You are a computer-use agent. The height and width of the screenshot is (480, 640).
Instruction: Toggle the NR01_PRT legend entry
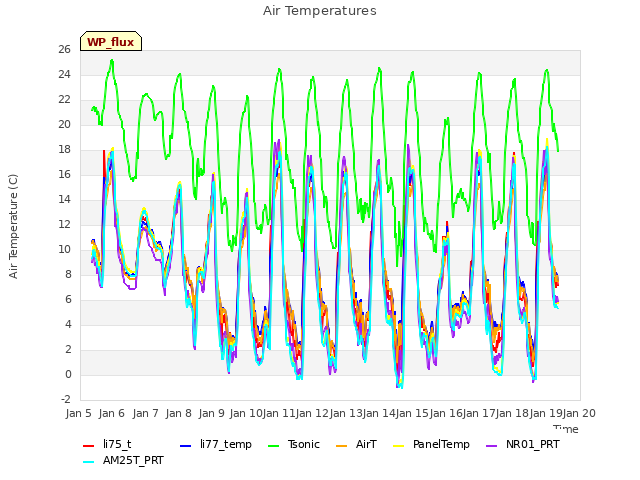pyautogui.click(x=522, y=444)
